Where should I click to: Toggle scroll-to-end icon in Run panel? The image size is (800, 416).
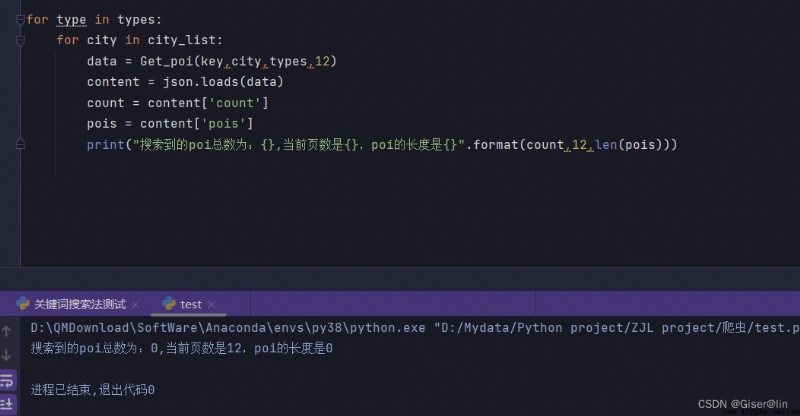(x=7, y=404)
